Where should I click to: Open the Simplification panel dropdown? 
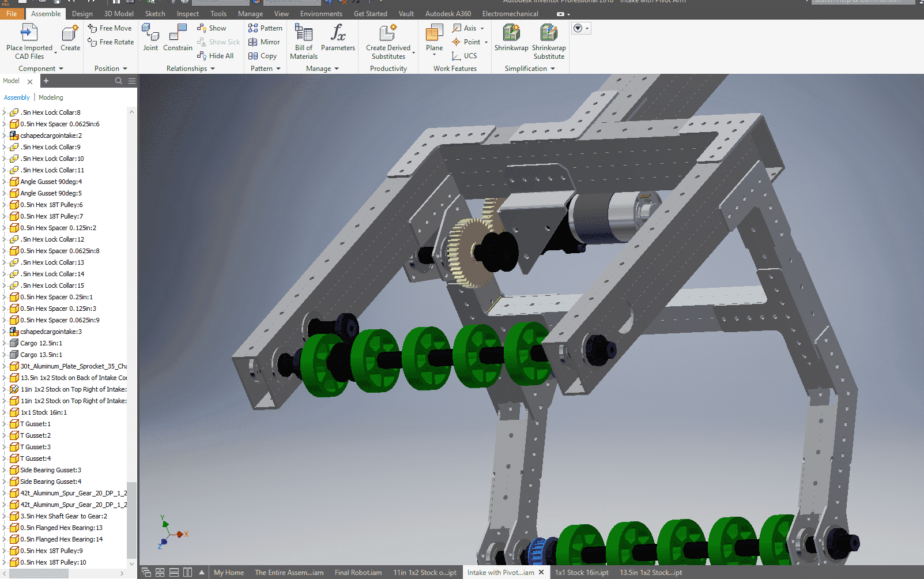(x=553, y=69)
